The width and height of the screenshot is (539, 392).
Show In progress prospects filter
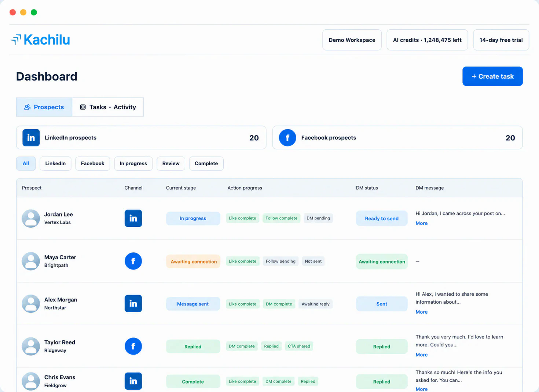[133, 163]
